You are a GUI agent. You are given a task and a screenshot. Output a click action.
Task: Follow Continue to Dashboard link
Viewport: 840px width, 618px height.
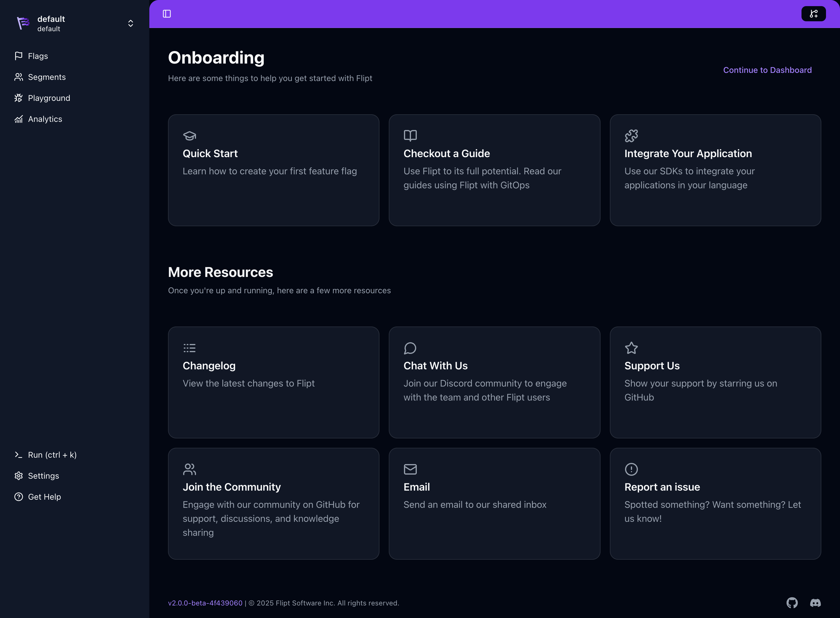coord(767,70)
